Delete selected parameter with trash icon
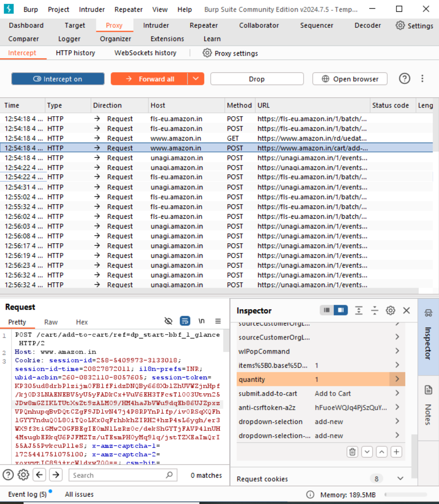Image resolution: width=439 pixels, height=504 pixels. [x=352, y=452]
